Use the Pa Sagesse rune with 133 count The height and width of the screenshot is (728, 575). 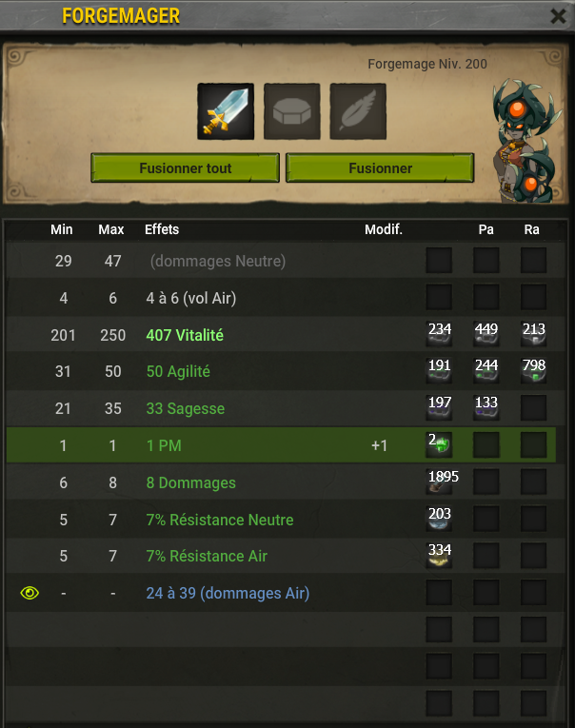point(486,407)
